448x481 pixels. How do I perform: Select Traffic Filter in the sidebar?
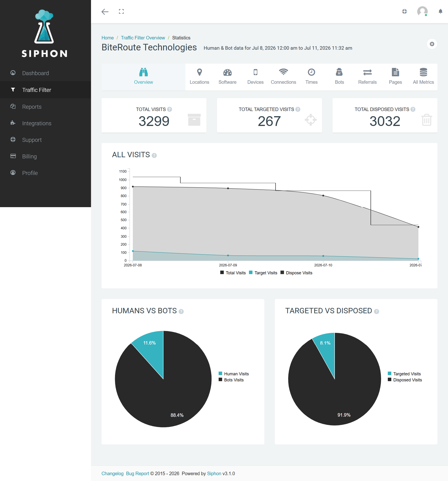45,90
